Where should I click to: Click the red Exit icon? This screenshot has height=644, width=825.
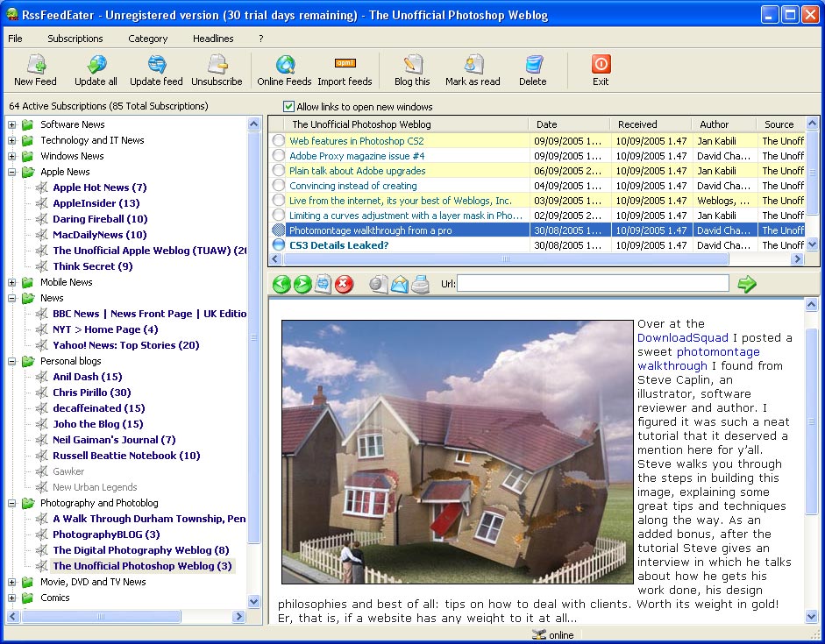[x=601, y=64]
